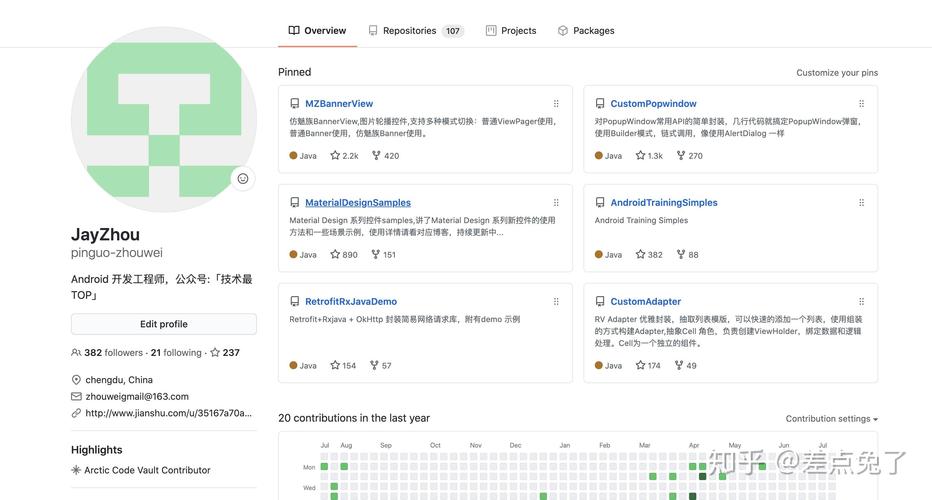Viewport: 932px width, 500px height.
Task: Click the RetrofitRxJavaDemo 154 stars count
Action: 343,366
